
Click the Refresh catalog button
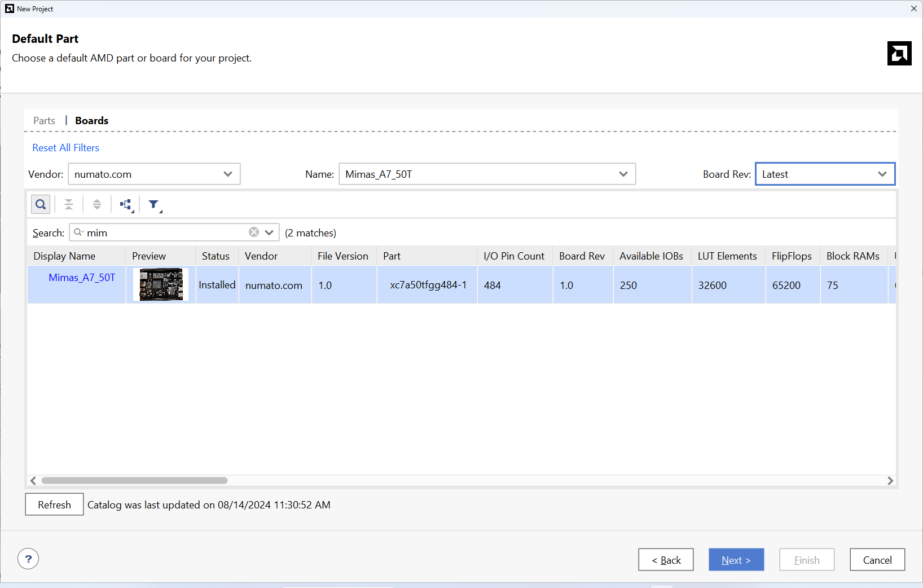click(54, 504)
